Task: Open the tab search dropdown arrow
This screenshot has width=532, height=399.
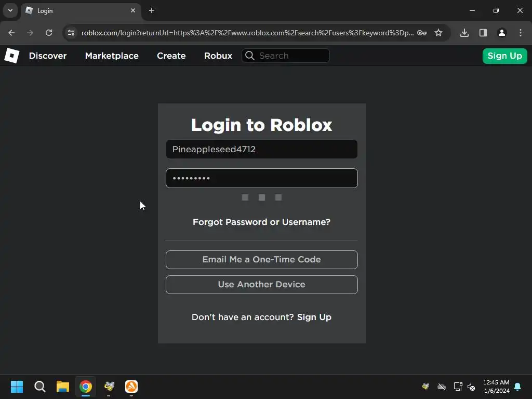Action: point(10,10)
